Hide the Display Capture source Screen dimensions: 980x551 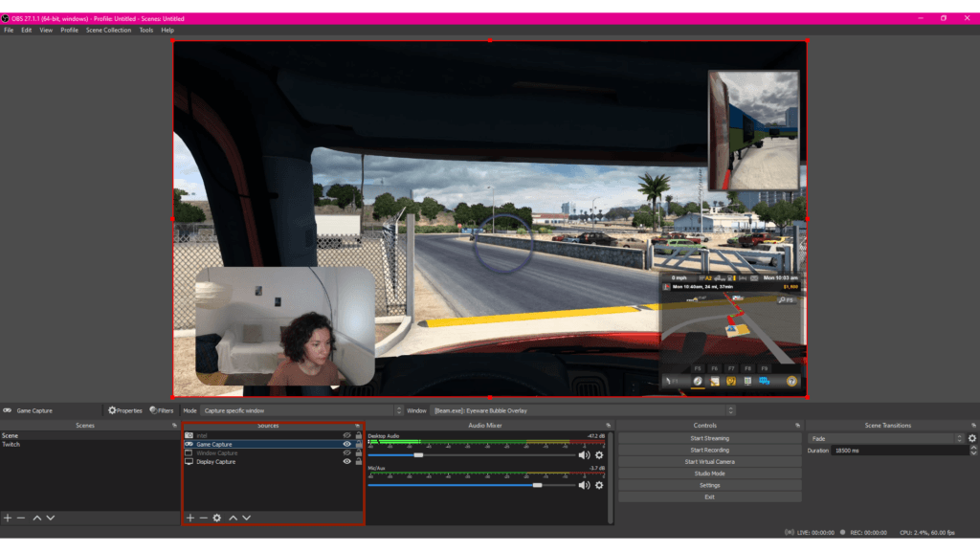click(x=346, y=462)
